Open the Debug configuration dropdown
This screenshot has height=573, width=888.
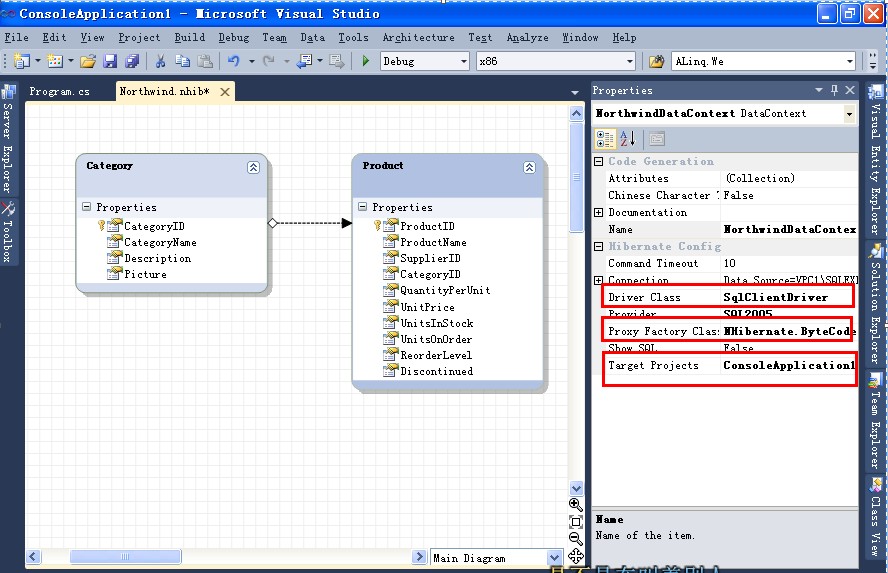(x=464, y=61)
